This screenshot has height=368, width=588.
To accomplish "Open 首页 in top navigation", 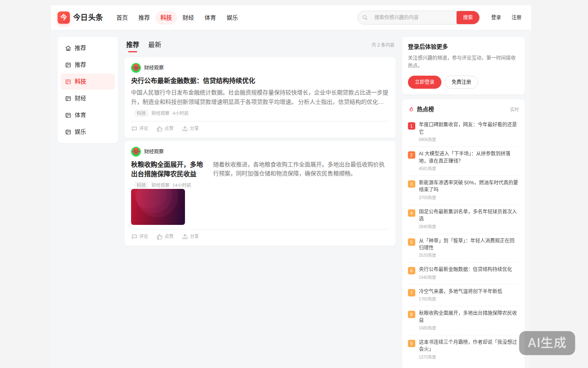I will click(122, 18).
